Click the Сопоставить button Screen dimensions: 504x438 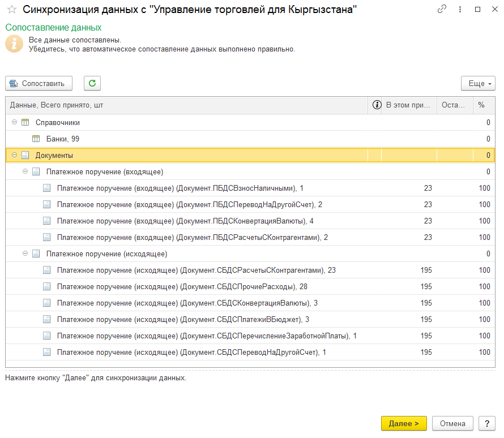[x=39, y=84]
